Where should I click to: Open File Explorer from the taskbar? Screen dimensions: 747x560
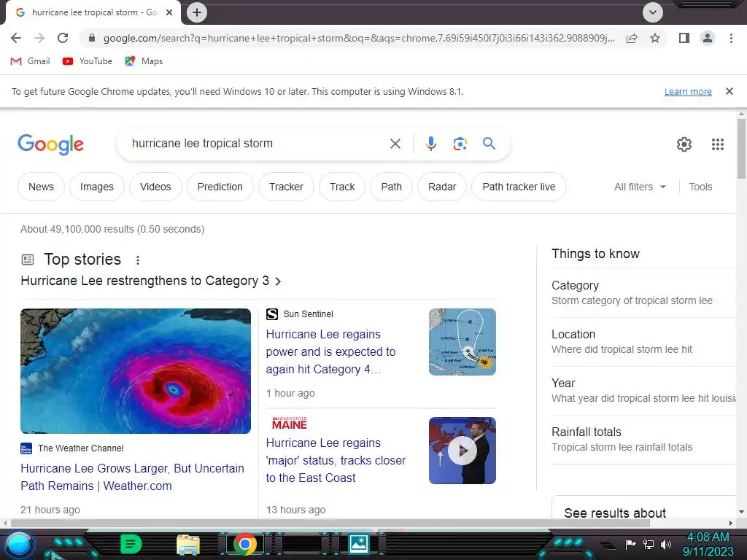pyautogui.click(x=188, y=545)
